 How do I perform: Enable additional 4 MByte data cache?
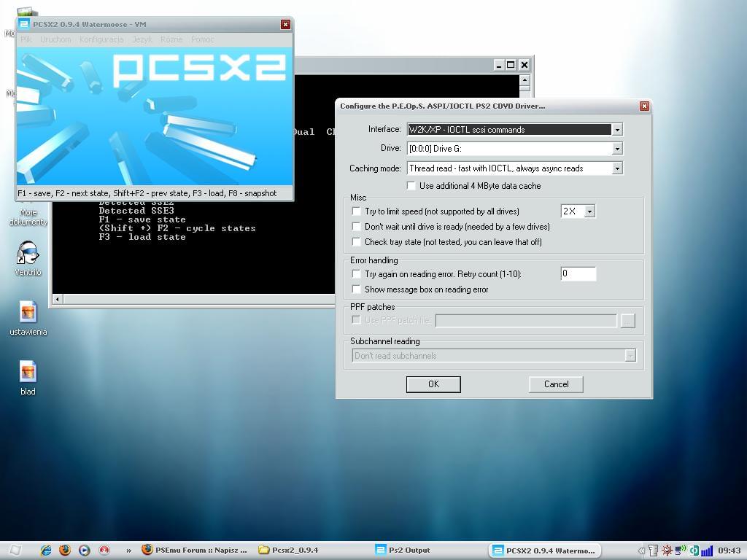[x=411, y=186]
